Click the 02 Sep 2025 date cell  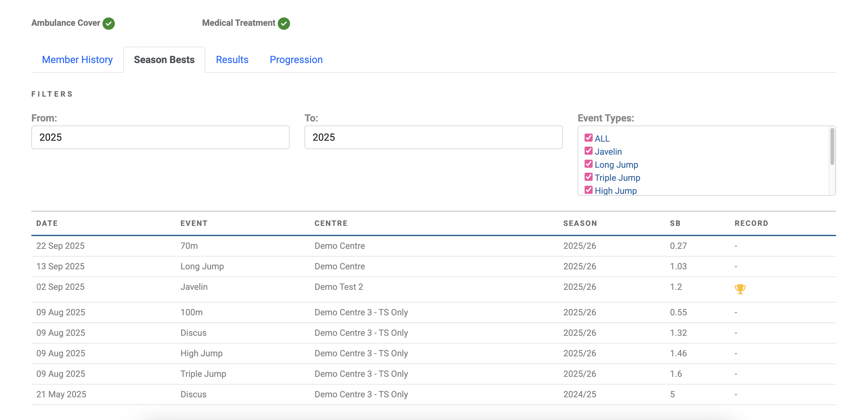(x=60, y=287)
